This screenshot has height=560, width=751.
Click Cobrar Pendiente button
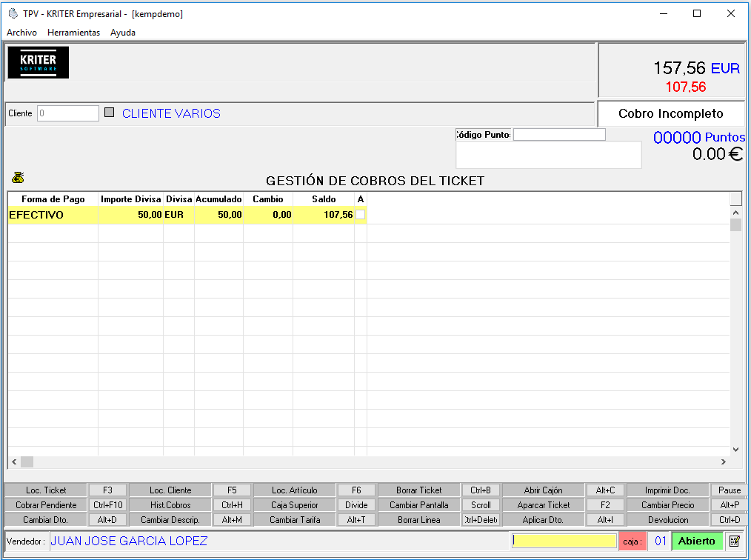46,505
